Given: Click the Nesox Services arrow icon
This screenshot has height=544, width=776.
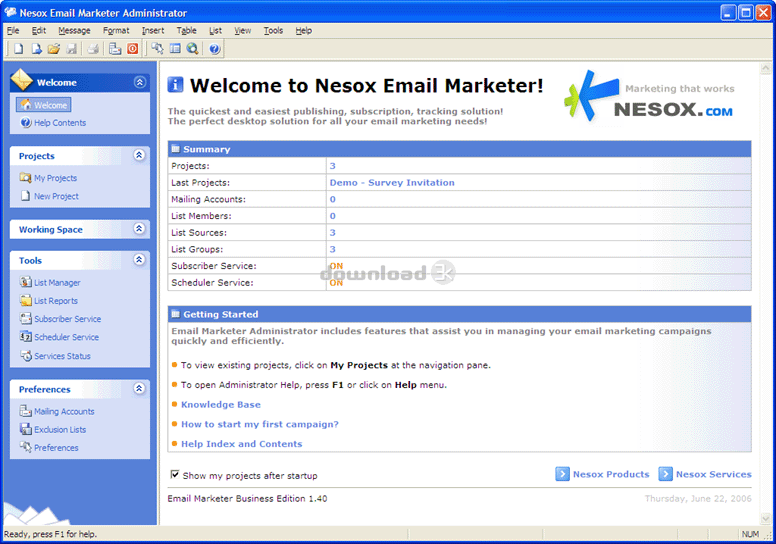Looking at the screenshot, I should [666, 474].
